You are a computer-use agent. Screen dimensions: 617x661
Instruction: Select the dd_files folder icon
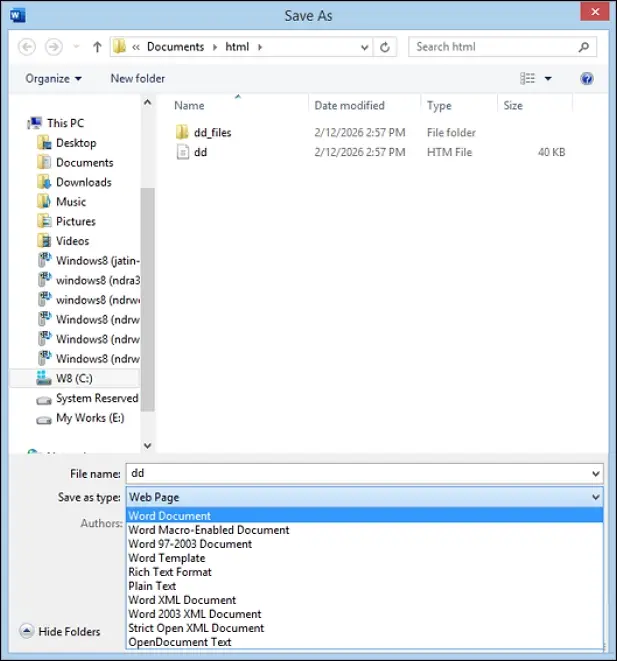point(182,132)
